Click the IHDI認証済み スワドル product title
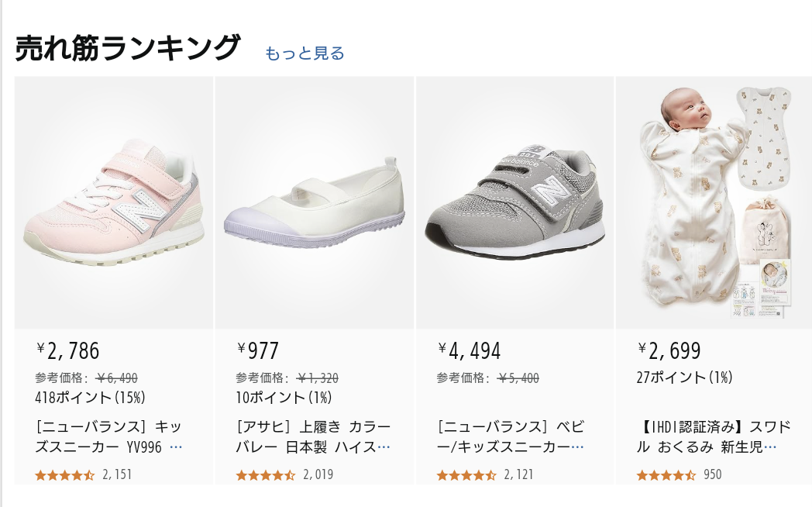The width and height of the screenshot is (812, 507). pyautogui.click(x=713, y=437)
